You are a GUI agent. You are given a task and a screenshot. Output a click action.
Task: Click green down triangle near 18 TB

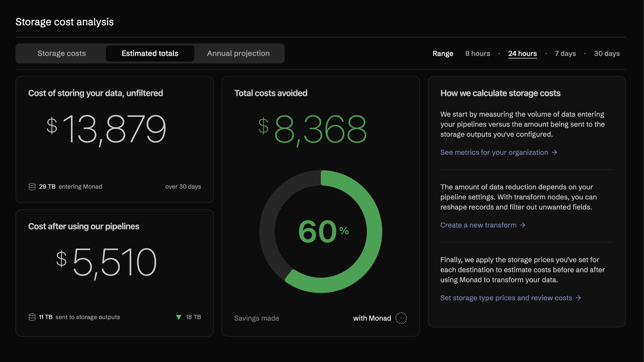pos(179,317)
